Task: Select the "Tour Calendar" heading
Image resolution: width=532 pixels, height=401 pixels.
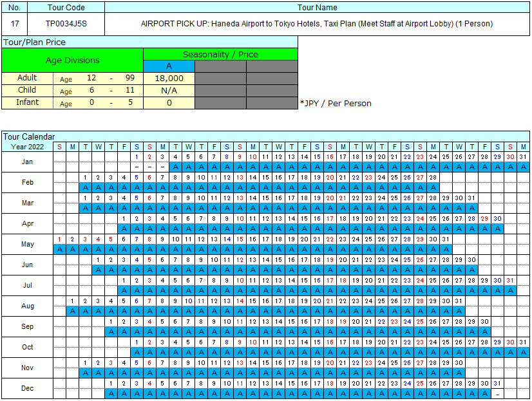Action: tap(29, 136)
